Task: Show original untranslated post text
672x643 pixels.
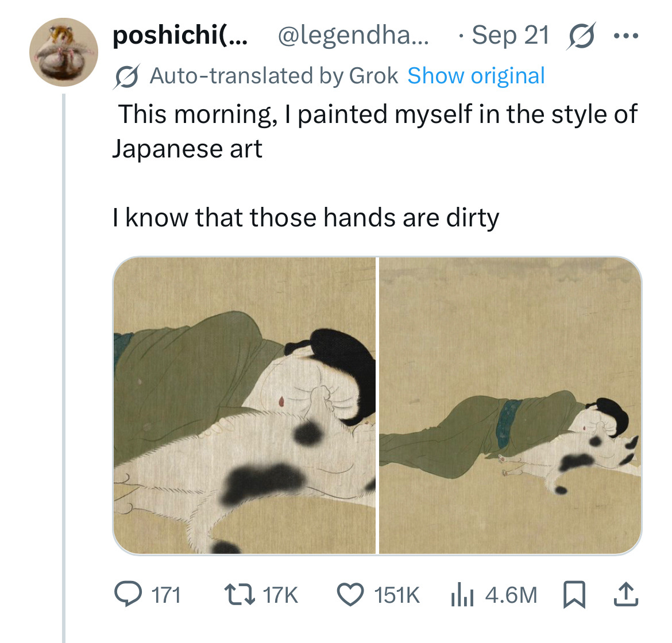Action: (x=476, y=76)
